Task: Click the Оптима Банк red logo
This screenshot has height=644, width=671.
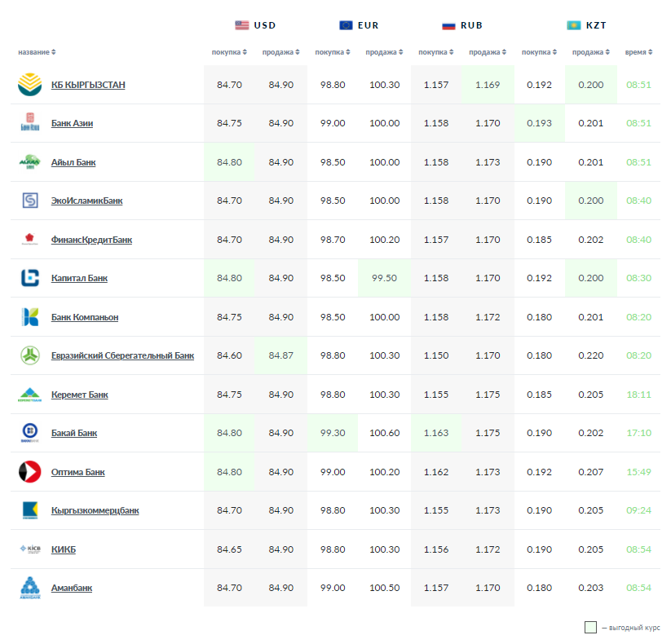Action: click(x=29, y=472)
